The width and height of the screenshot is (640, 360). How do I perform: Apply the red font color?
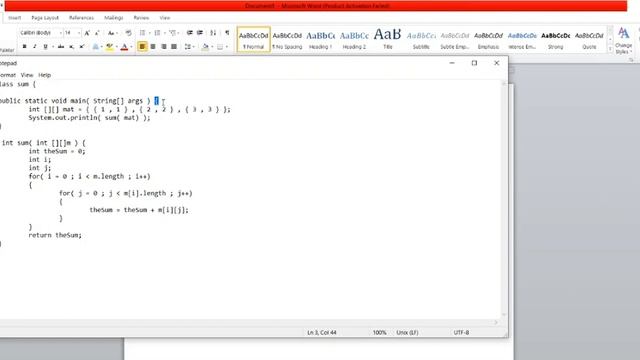coord(124,47)
